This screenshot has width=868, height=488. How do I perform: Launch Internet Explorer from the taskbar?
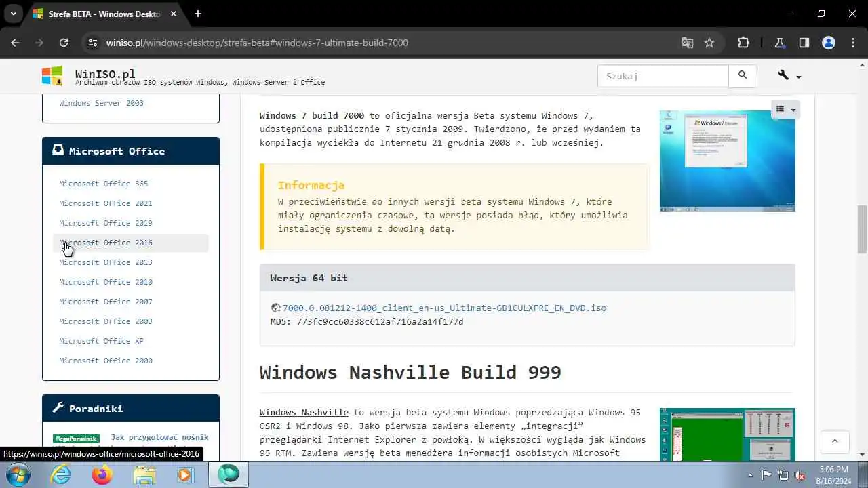[x=61, y=475]
